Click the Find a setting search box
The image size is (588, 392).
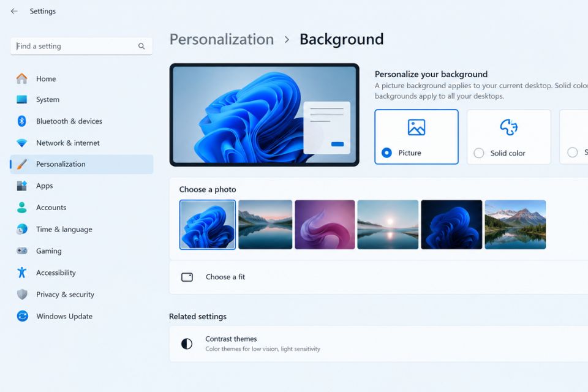coord(81,46)
